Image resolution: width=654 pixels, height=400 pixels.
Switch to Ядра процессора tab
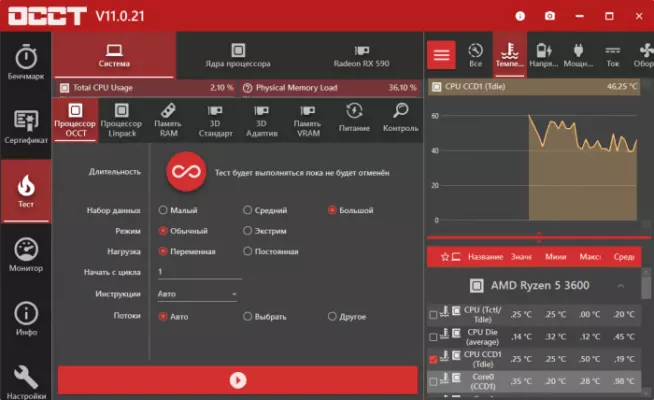238,53
